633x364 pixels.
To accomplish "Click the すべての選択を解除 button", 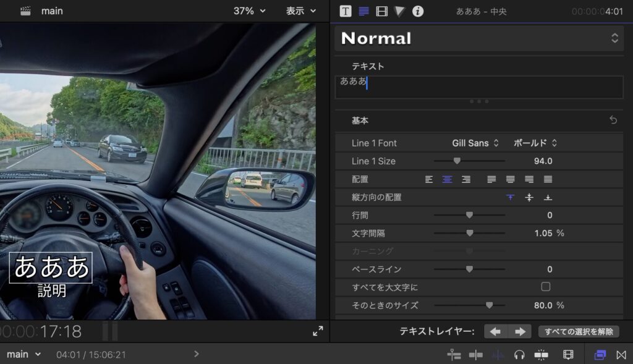I will click(x=579, y=332).
